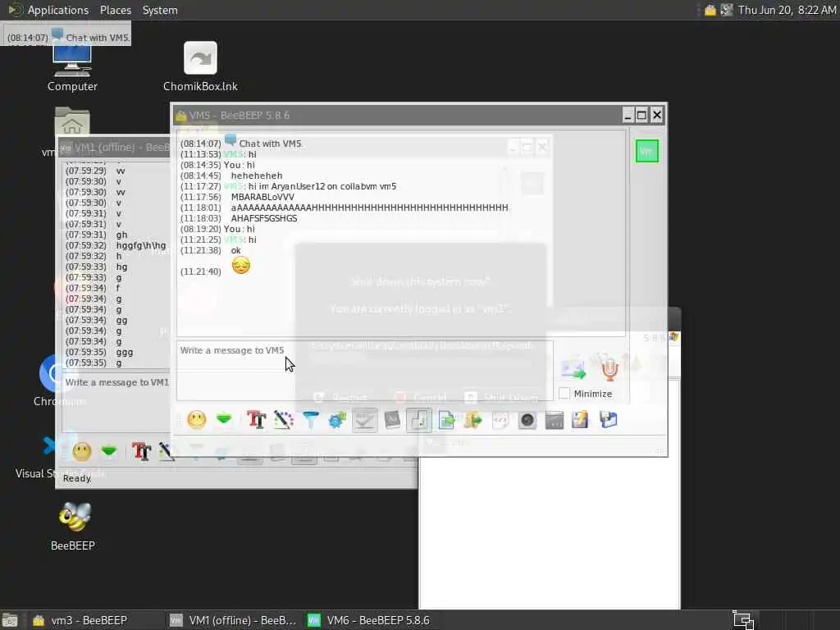Screen dimensions: 840x630
Task: Open the System menu
Action: pyautogui.click(x=160, y=10)
